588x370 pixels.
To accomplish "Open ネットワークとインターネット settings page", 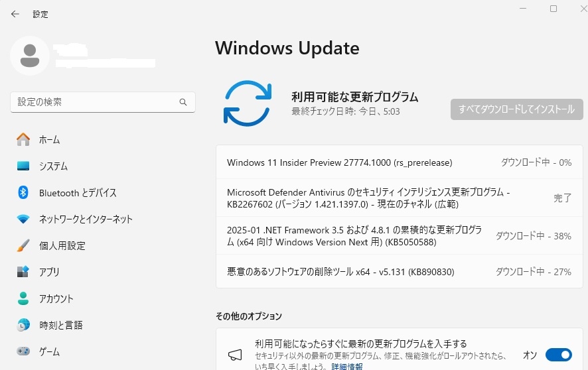I will [x=86, y=219].
